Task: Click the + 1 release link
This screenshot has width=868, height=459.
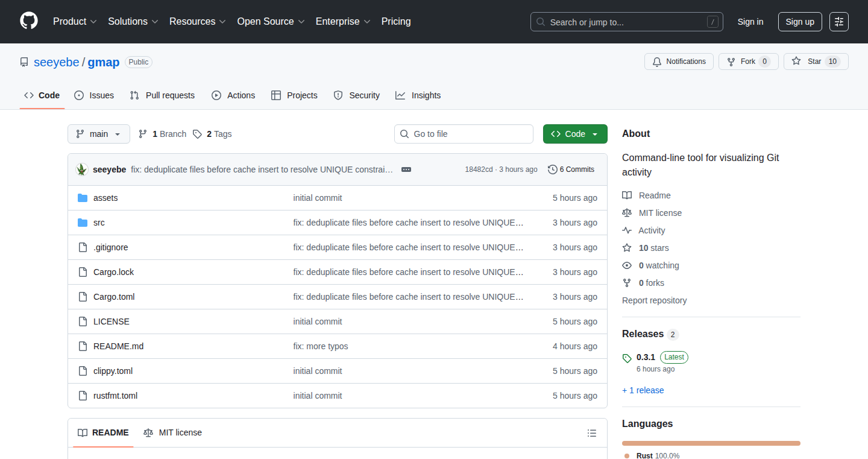Action: (x=643, y=390)
